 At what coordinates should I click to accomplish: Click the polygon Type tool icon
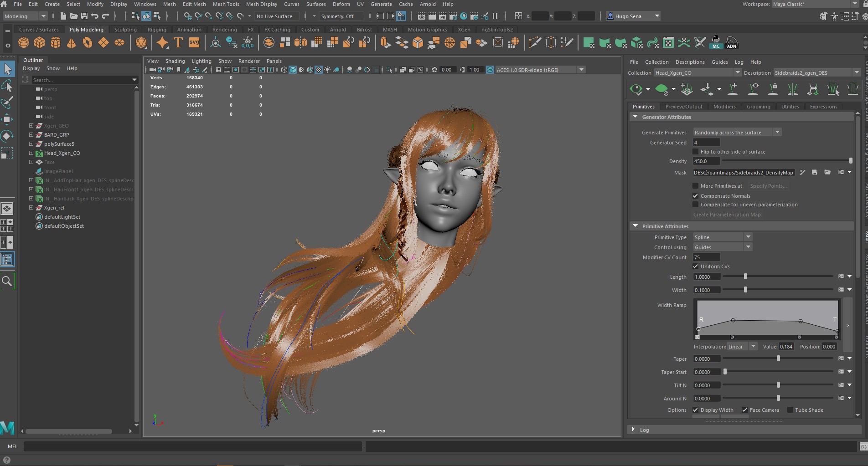(x=178, y=43)
